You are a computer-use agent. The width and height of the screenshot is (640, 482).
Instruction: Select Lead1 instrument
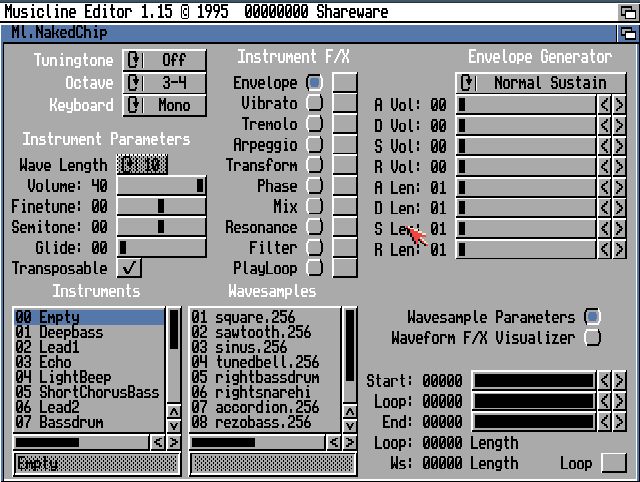89,347
